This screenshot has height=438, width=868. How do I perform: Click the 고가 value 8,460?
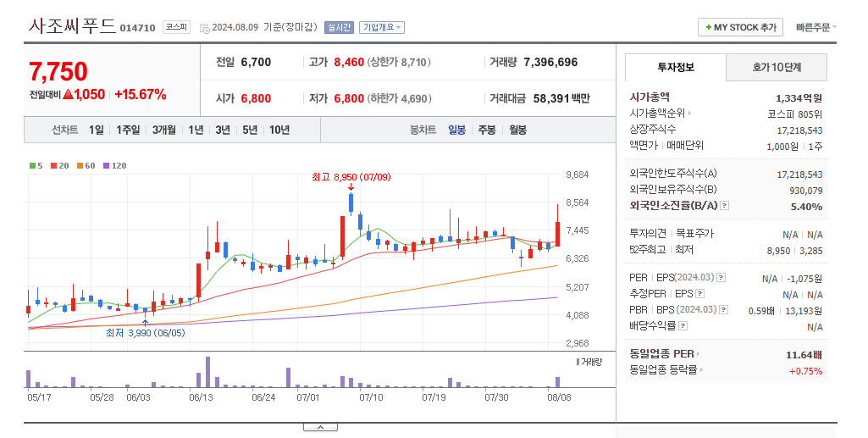(x=349, y=62)
